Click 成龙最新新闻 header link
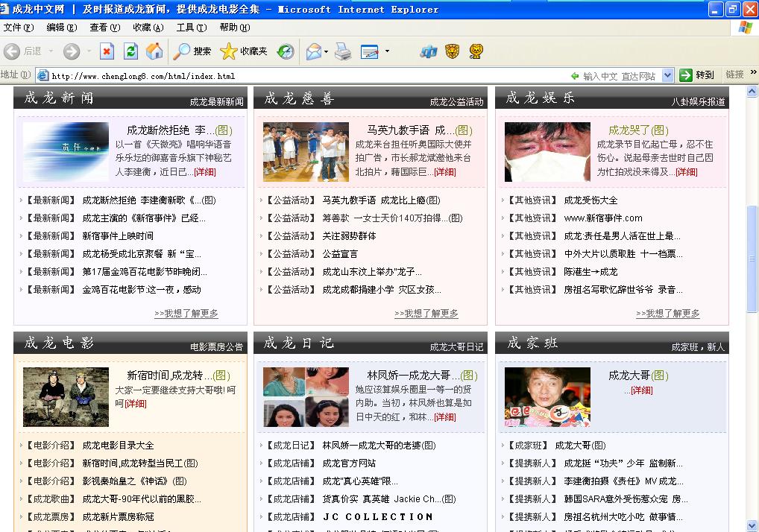The height and width of the screenshot is (532, 759). pyautogui.click(x=216, y=101)
